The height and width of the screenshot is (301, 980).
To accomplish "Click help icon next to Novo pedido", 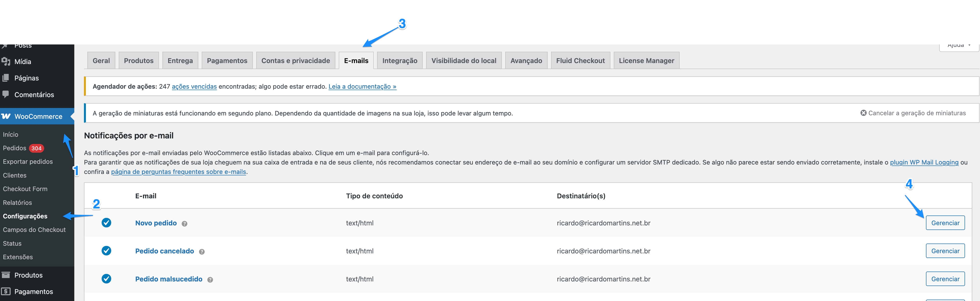I will point(185,224).
